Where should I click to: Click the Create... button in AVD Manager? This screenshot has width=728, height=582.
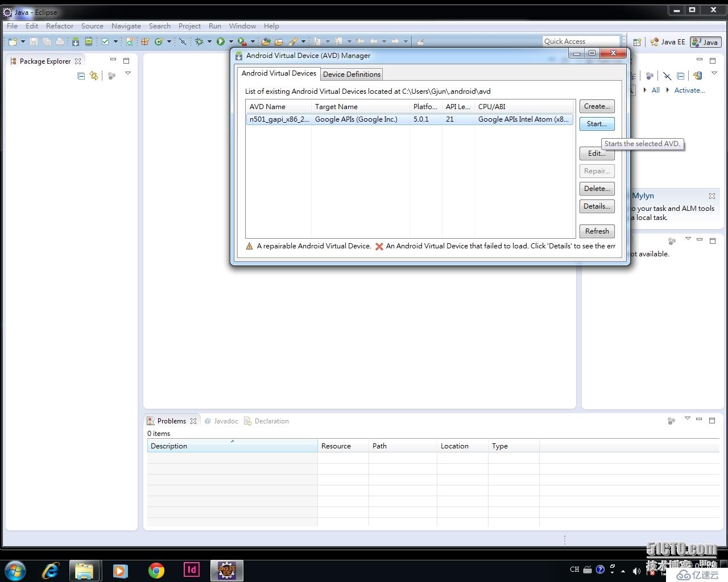[597, 106]
